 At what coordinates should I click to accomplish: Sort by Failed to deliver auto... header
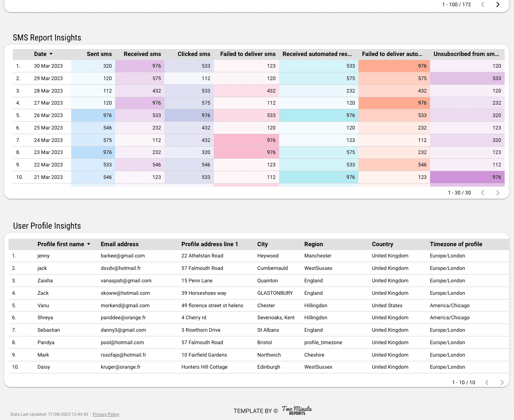392,54
